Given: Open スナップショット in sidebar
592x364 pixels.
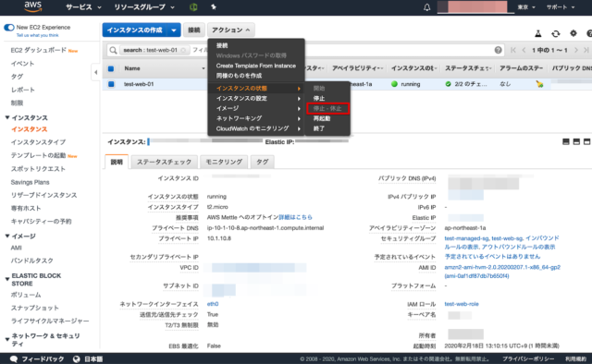Looking at the screenshot, I should tap(35, 308).
